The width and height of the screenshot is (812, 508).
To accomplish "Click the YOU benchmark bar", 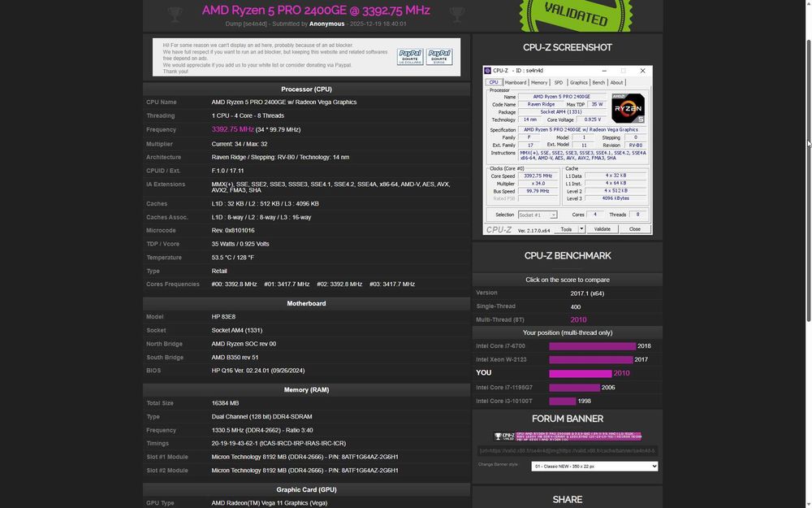I will point(581,373).
